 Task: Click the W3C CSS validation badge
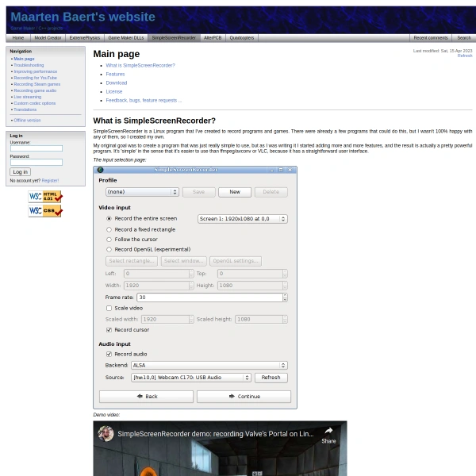45,211
